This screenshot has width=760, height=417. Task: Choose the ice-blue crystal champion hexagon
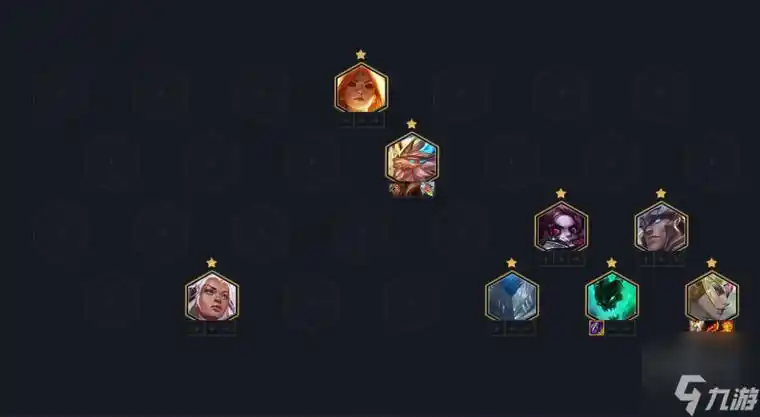pos(512,296)
